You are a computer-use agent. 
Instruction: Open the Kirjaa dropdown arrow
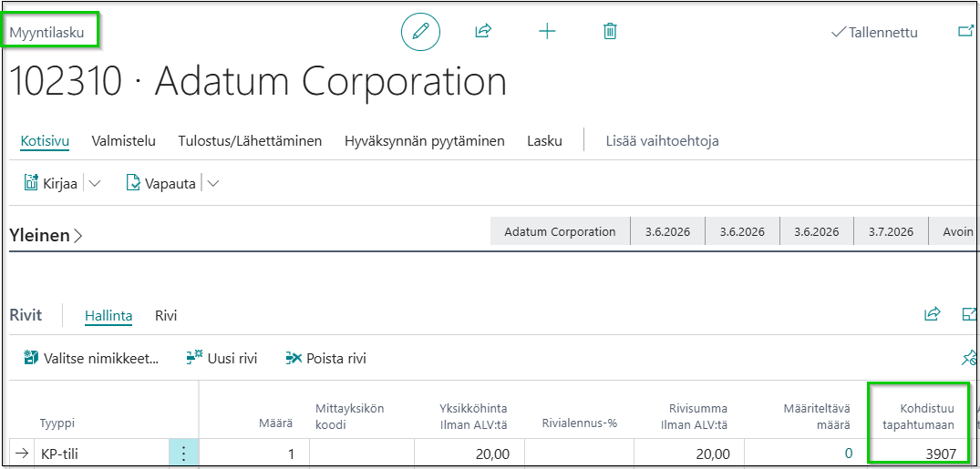click(95, 184)
